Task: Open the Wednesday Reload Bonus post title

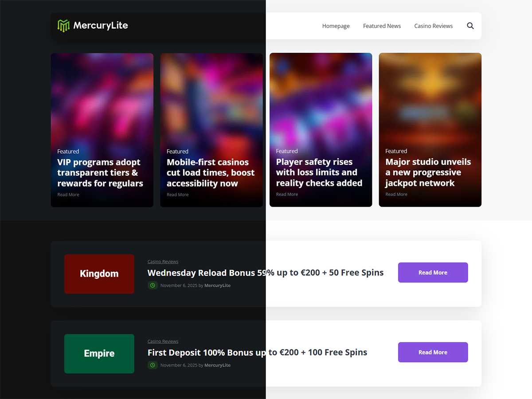Action: coord(266,273)
